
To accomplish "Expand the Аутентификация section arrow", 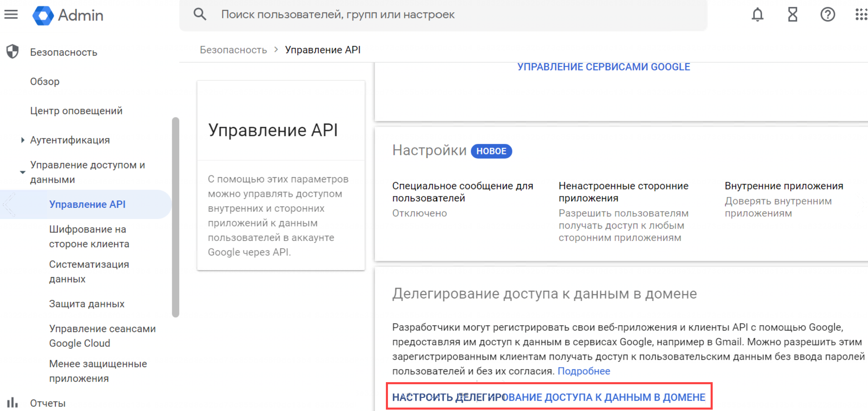I will coord(23,140).
